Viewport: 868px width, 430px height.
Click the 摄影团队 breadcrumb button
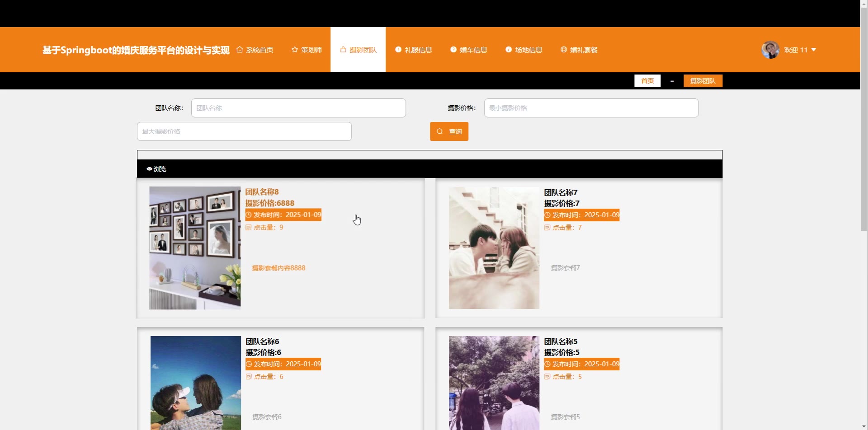[x=703, y=81]
